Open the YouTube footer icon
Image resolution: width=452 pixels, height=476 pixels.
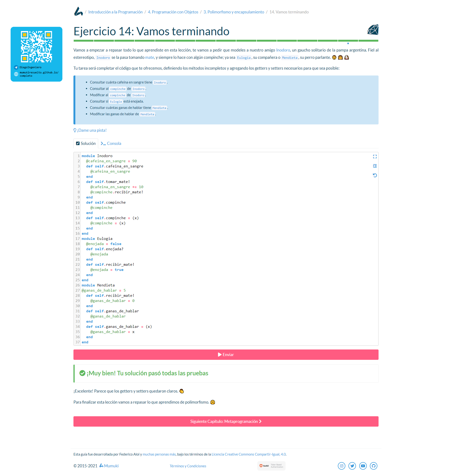tap(363, 466)
